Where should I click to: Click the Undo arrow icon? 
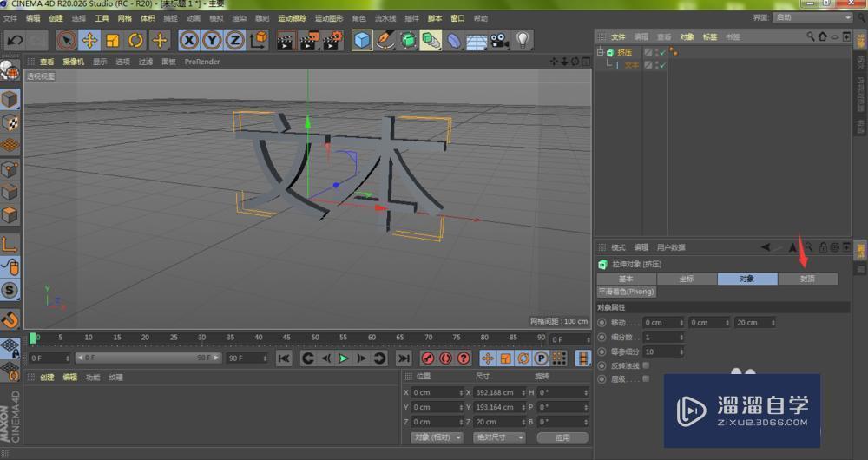point(15,40)
